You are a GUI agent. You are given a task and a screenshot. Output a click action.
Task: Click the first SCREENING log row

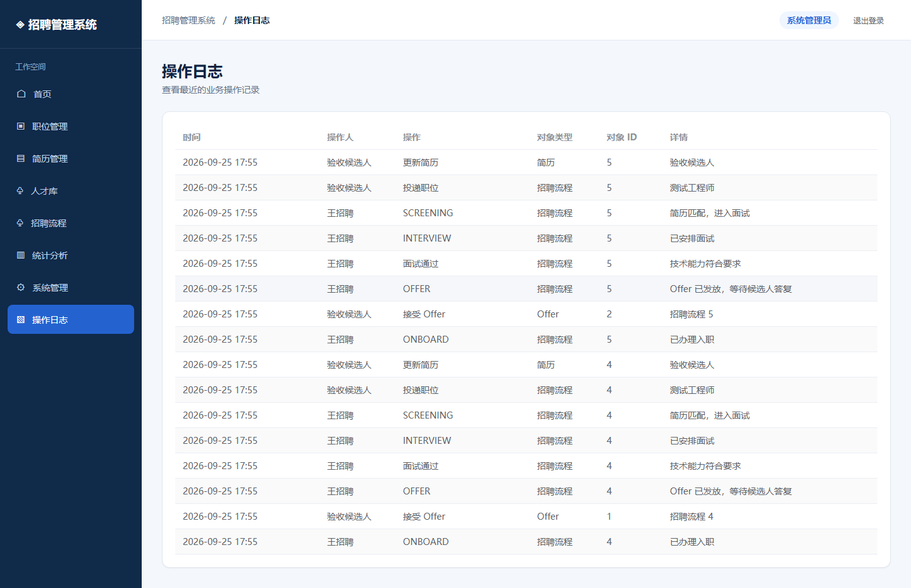pos(526,213)
